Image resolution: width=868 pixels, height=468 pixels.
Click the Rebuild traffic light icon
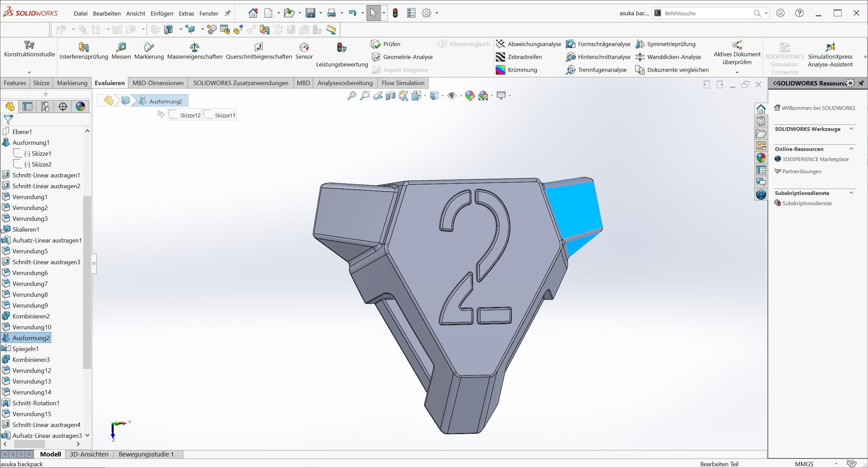tap(395, 13)
